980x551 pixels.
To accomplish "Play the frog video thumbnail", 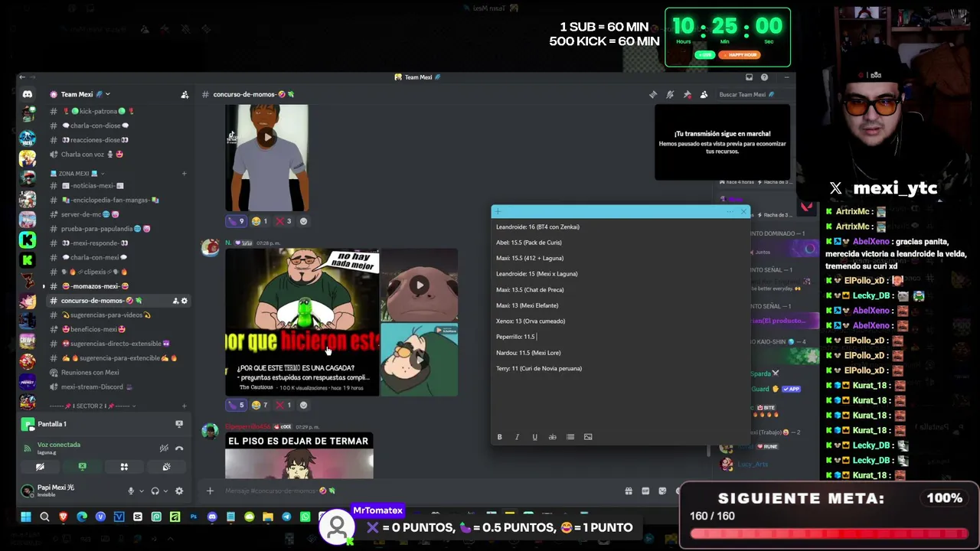I will (420, 285).
